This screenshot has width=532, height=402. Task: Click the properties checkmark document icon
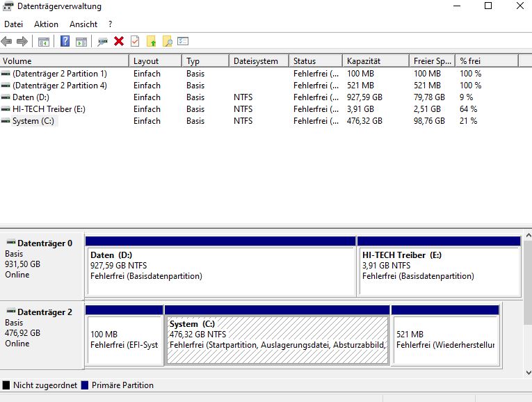(135, 42)
